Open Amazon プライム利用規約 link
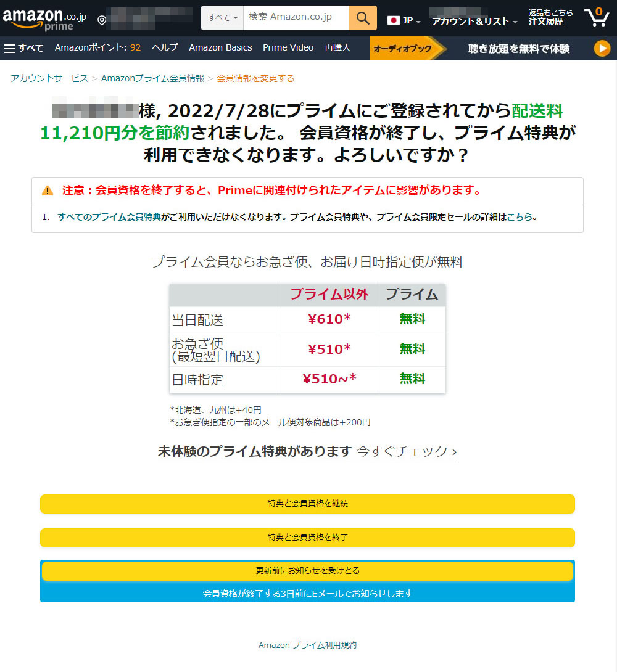The height and width of the screenshot is (672, 617). point(307,645)
